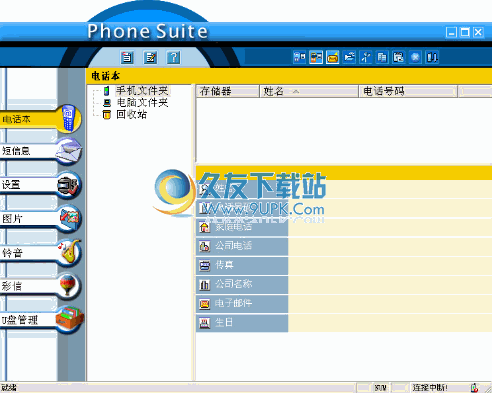Open the 彩信 MMS sidebar section
Viewport: 492px width, 393px height.
coord(40,286)
